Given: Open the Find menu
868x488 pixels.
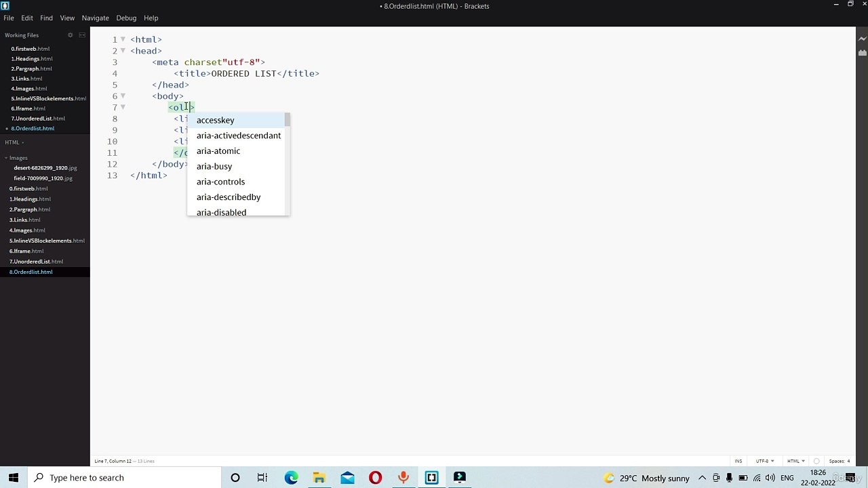Looking at the screenshot, I should (x=46, y=18).
